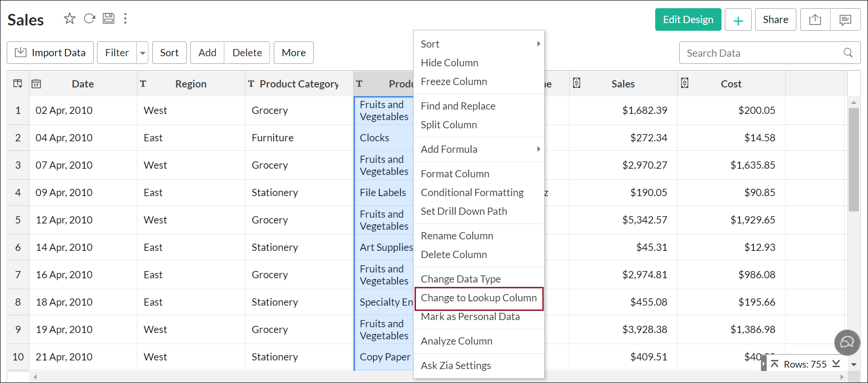The height and width of the screenshot is (383, 868).
Task: Mark Sales table as favorite star
Action: [x=70, y=19]
